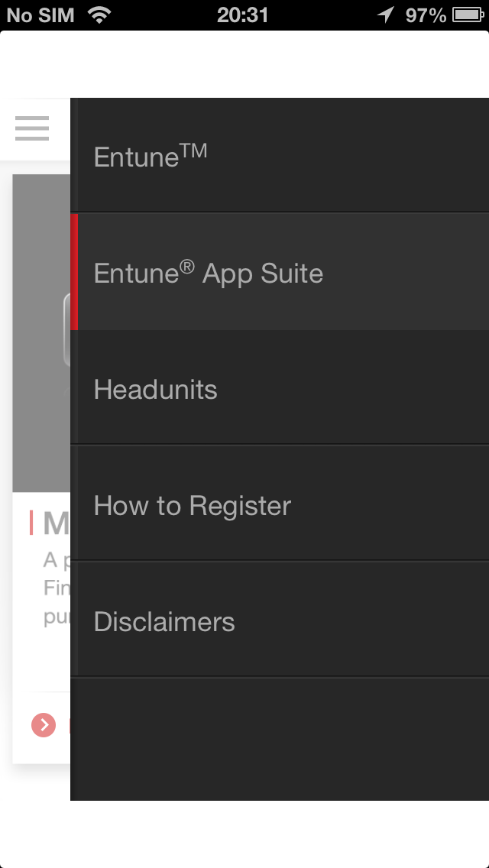Tap the partially hidden card heading starting with M

(57, 523)
